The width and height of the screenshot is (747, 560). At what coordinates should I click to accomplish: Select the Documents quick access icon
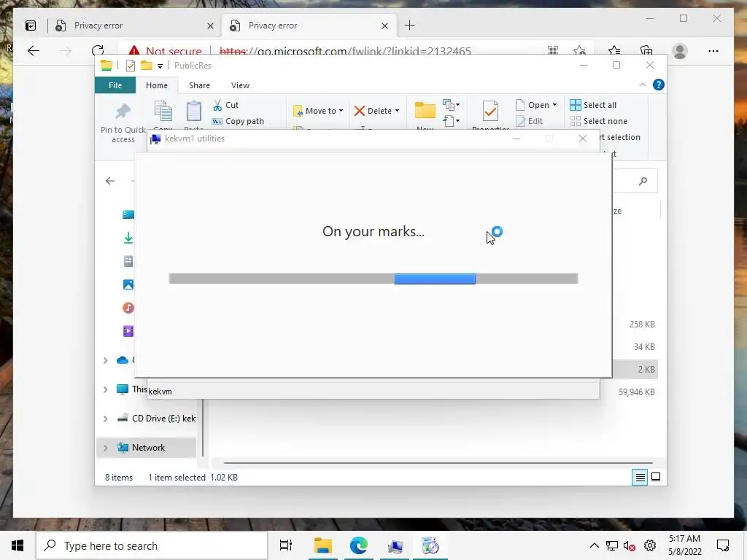[128, 261]
